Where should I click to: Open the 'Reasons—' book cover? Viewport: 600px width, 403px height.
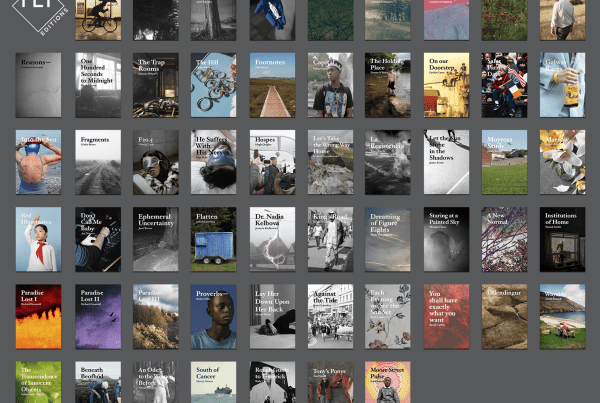point(38,85)
